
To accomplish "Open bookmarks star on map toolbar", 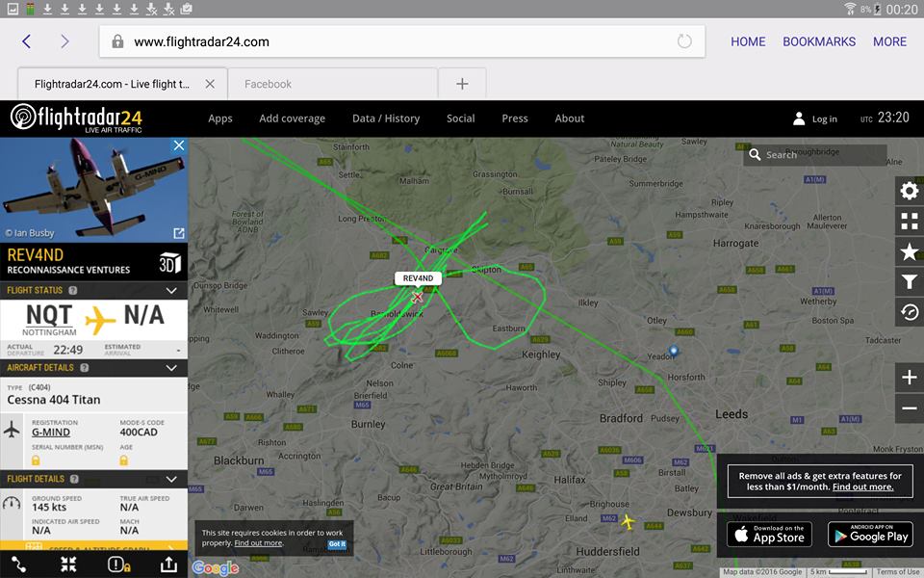I will [909, 251].
